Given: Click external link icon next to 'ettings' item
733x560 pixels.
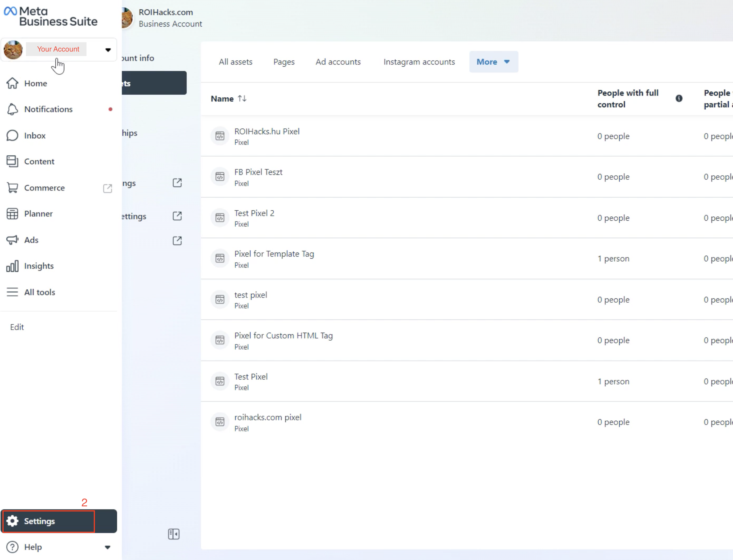Looking at the screenshot, I should (177, 216).
